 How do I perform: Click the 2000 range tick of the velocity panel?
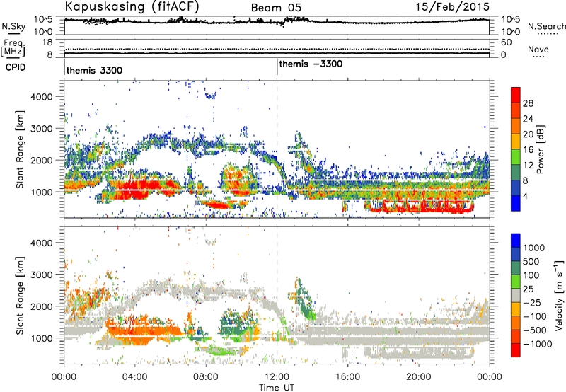point(42,306)
